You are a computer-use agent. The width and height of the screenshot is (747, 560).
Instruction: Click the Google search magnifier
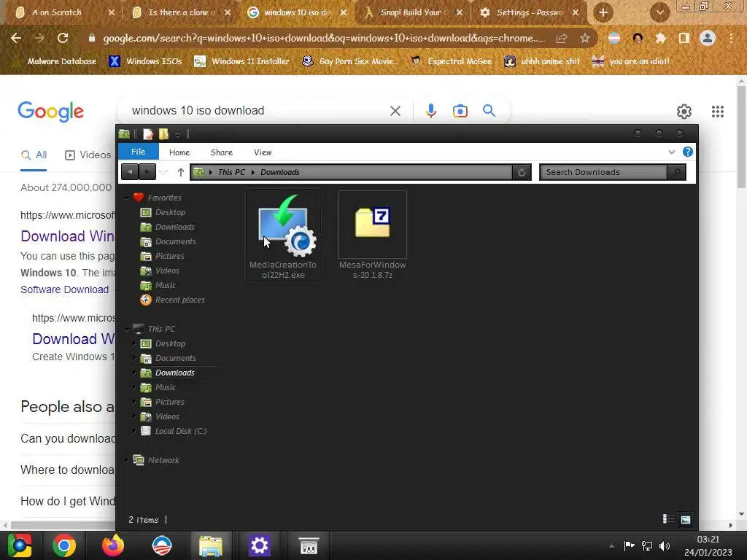tap(489, 111)
